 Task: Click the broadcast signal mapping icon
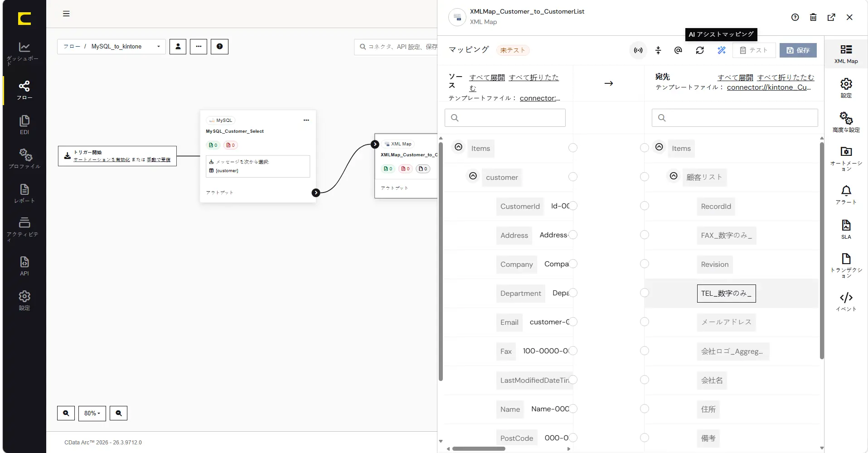pos(638,50)
